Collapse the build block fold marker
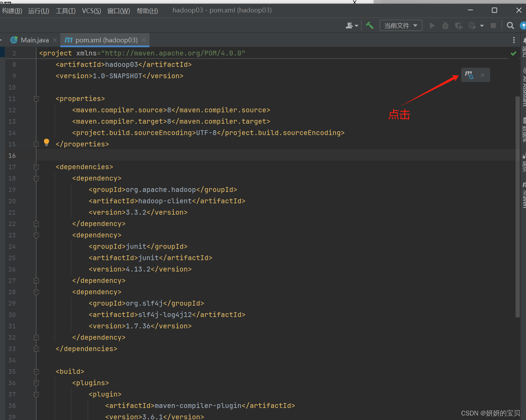 click(x=36, y=372)
